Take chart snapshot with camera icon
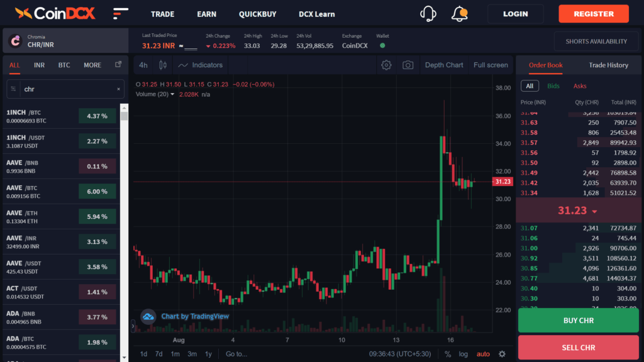Screen dimensions: 644x362 [x=408, y=65]
